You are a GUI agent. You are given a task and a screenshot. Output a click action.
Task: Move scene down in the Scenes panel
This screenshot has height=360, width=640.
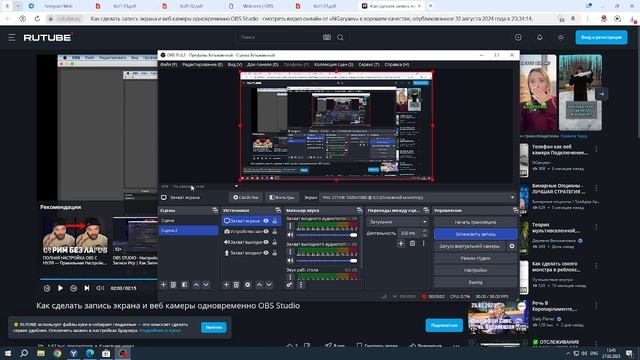(x=206, y=284)
